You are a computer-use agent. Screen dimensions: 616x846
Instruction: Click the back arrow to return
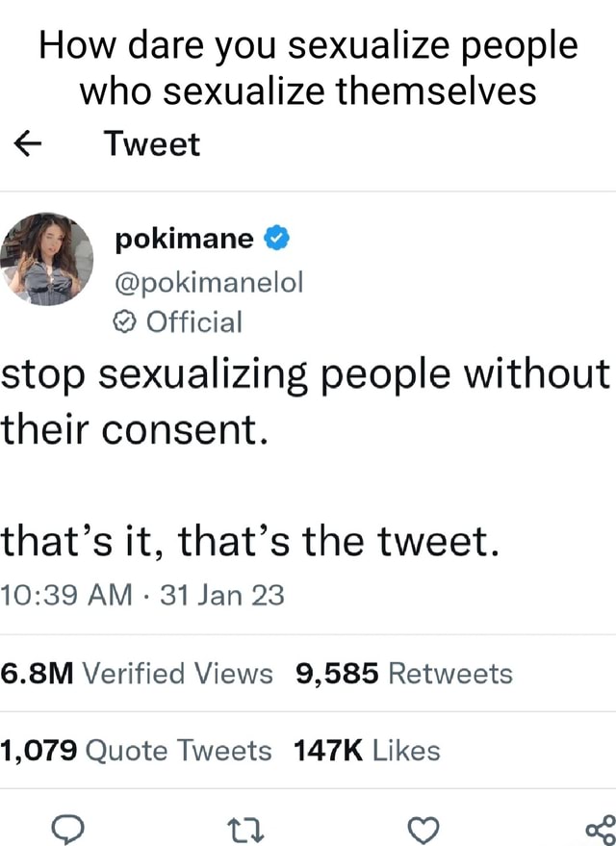[x=28, y=143]
